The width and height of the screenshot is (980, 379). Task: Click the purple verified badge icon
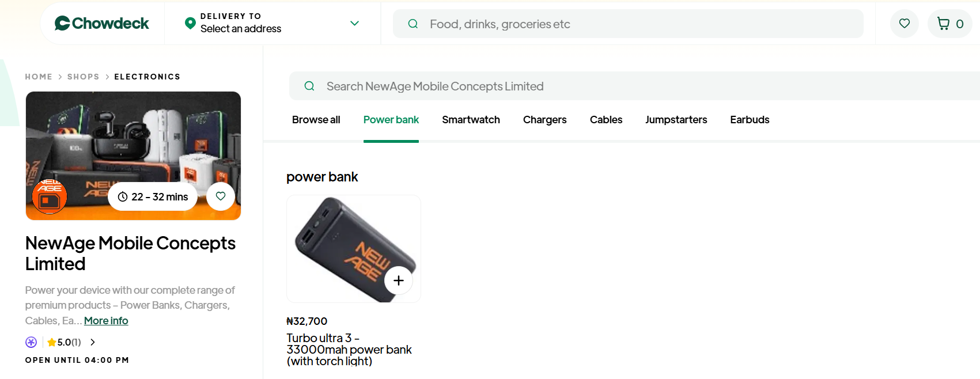tap(31, 342)
